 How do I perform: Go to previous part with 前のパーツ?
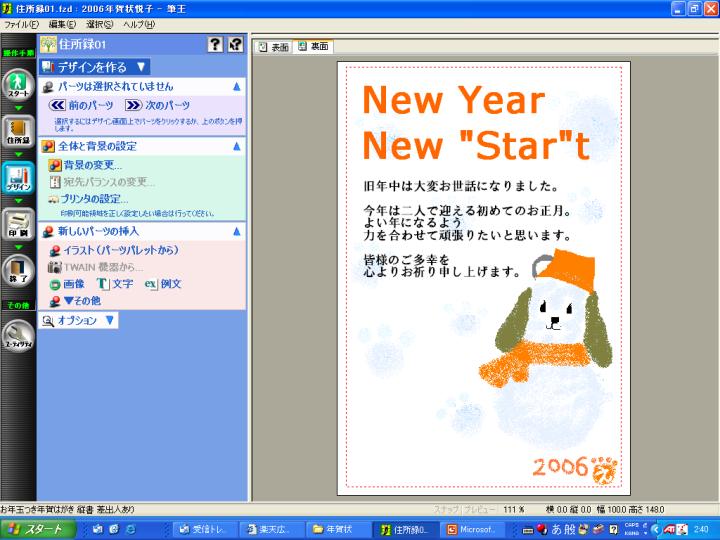click(81, 105)
